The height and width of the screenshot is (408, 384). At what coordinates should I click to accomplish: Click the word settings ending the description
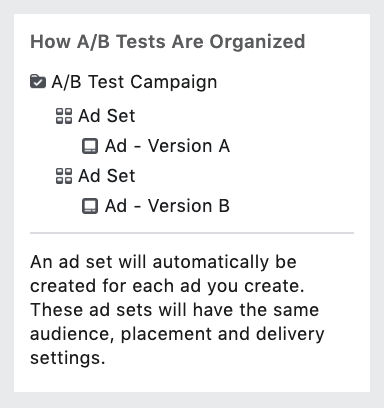click(68, 358)
